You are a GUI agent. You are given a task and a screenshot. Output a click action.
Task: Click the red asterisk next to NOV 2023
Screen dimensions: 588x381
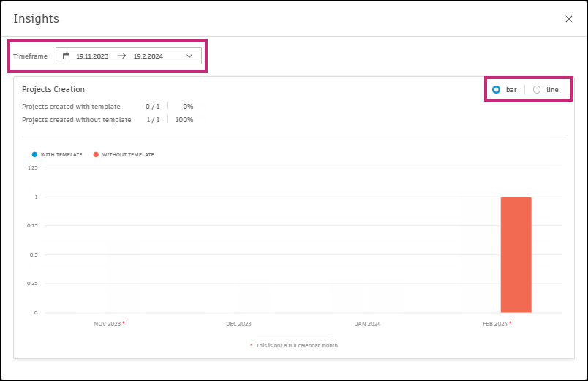[x=124, y=322]
